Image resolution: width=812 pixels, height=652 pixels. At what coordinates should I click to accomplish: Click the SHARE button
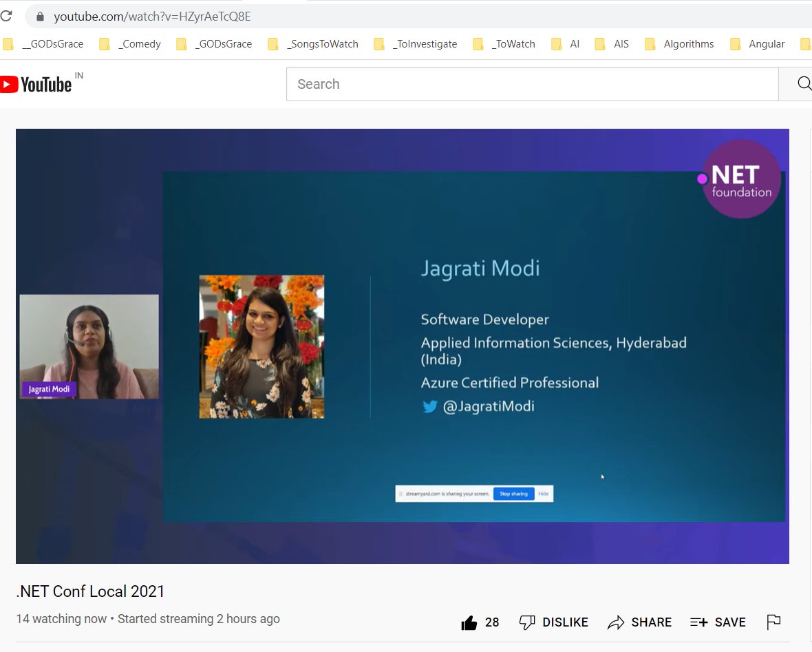click(639, 622)
